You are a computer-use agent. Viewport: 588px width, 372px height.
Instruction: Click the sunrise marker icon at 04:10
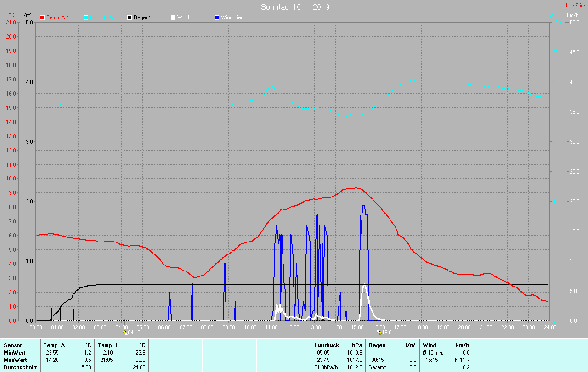125,332
